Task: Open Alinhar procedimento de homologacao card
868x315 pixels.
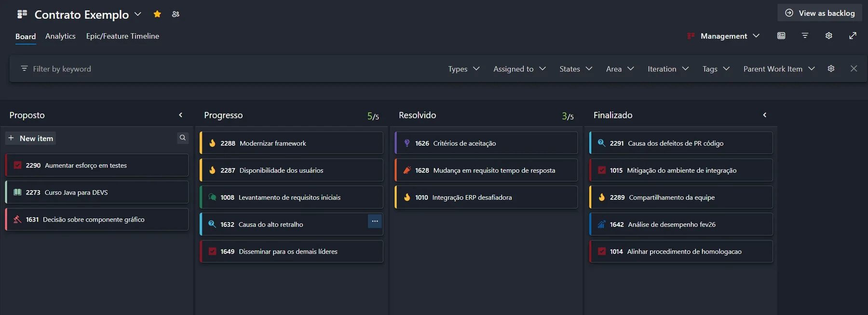Action: tap(681, 251)
